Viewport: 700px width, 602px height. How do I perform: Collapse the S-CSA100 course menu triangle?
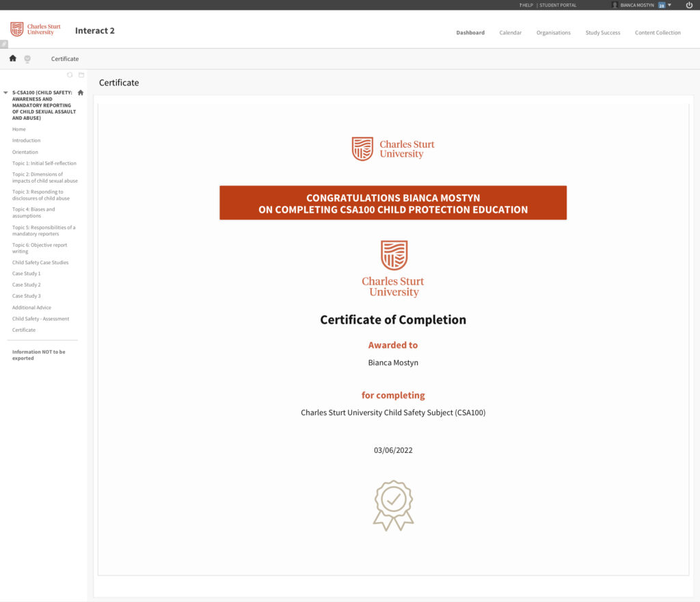point(6,92)
